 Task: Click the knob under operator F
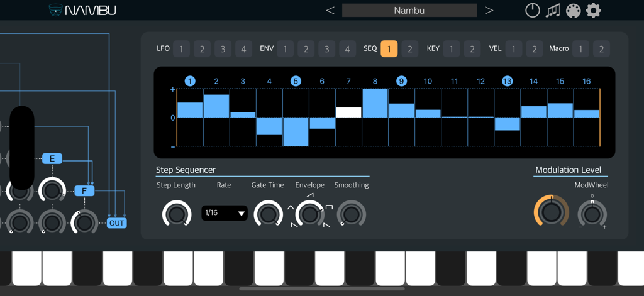click(x=85, y=222)
